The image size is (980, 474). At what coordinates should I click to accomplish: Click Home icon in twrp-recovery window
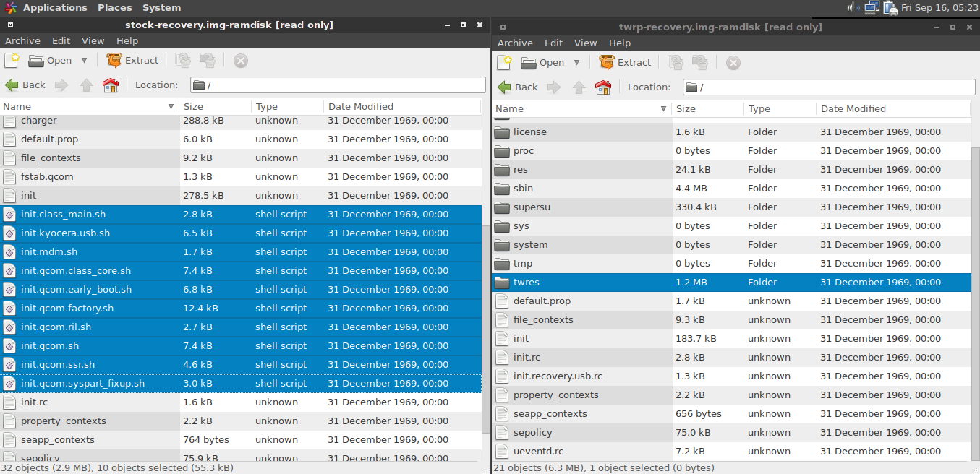pos(603,87)
